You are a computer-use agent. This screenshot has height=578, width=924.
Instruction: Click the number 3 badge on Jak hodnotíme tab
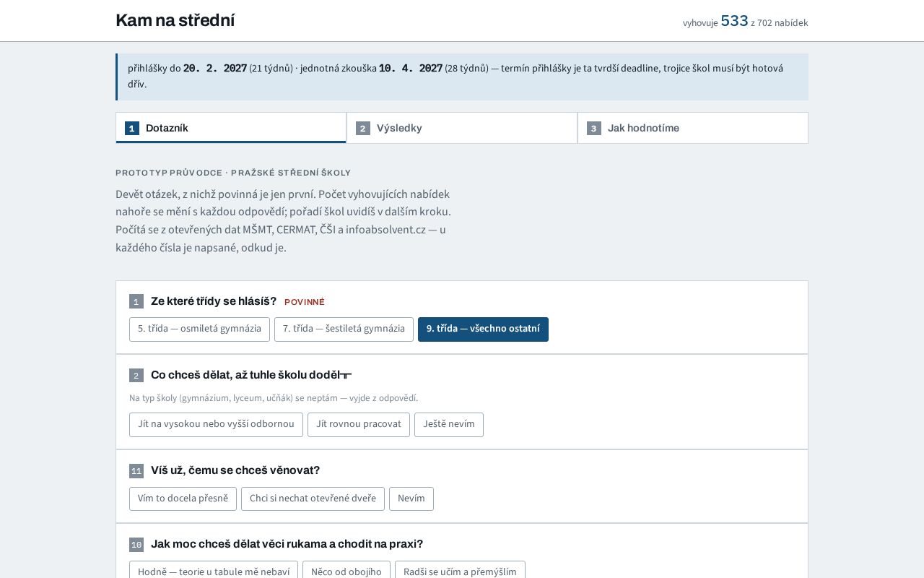pos(594,129)
